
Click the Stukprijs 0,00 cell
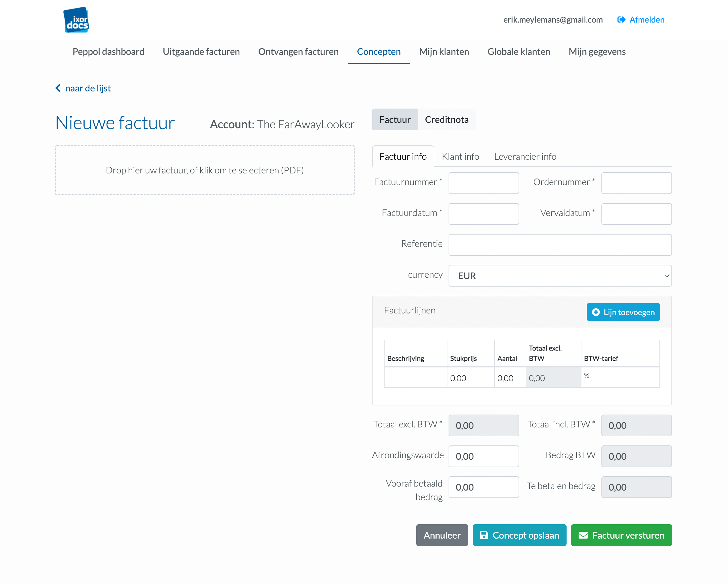click(x=471, y=377)
